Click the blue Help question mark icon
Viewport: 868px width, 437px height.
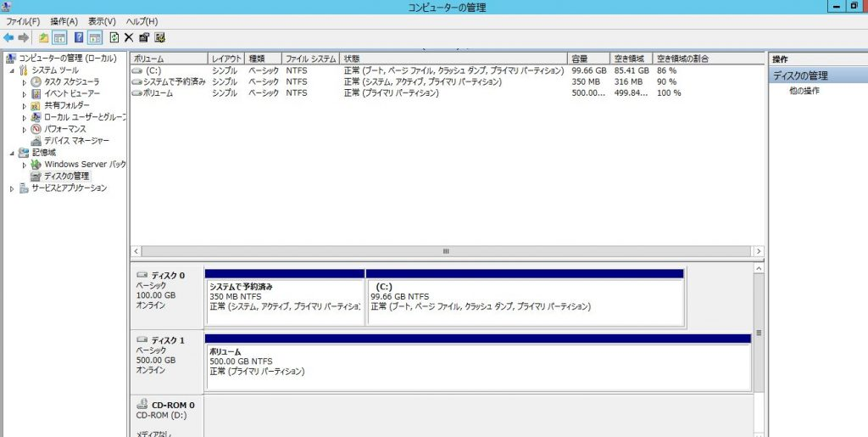pyautogui.click(x=78, y=37)
